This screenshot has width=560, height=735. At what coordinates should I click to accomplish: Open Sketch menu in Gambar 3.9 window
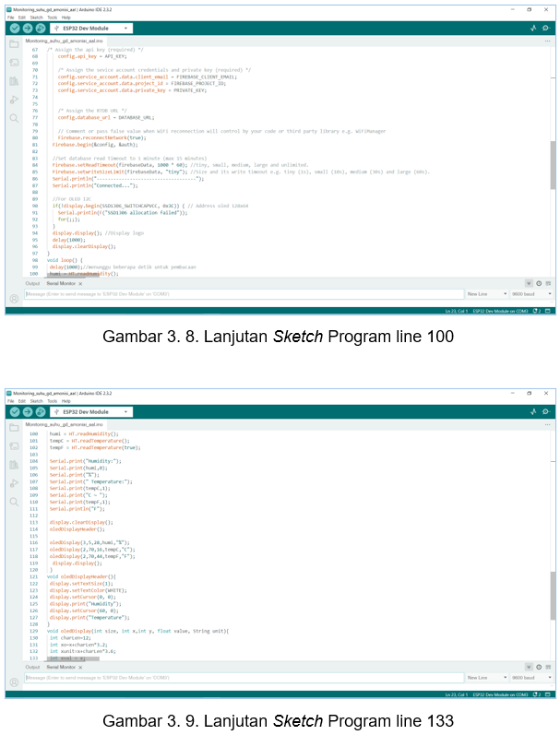point(37,401)
